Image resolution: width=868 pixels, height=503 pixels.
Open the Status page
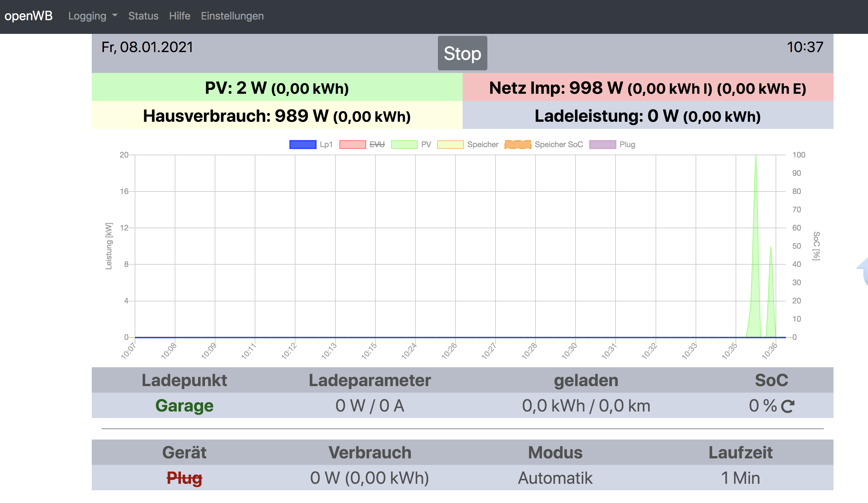143,16
